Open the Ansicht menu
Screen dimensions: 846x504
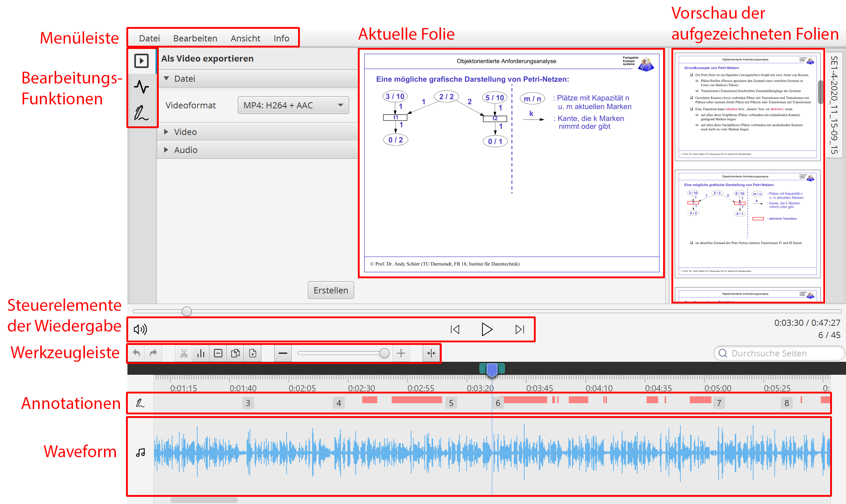tap(245, 38)
